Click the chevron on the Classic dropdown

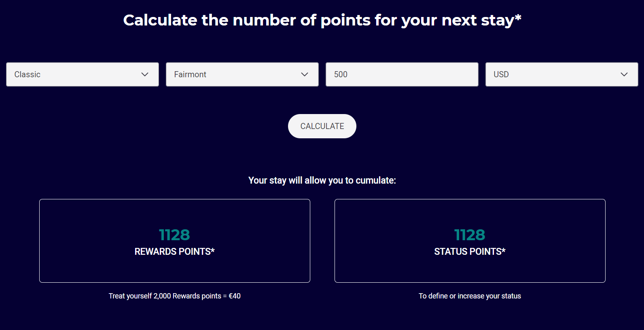(x=145, y=74)
